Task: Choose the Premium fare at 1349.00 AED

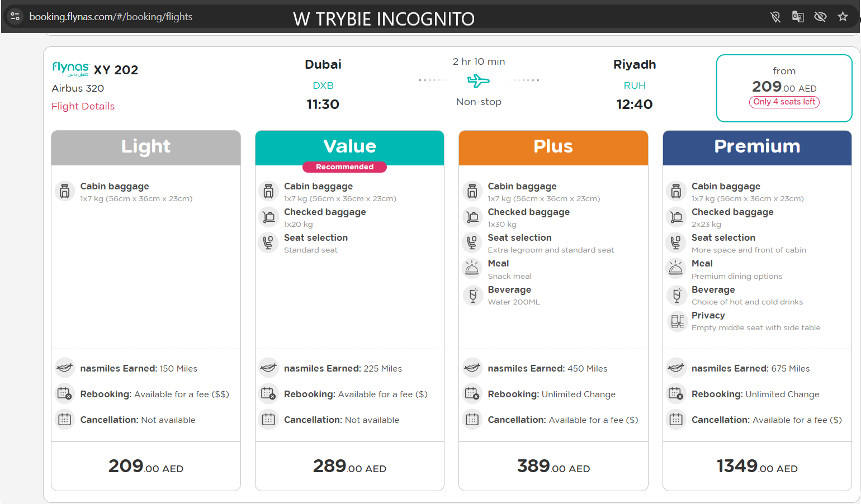Action: coord(757,466)
